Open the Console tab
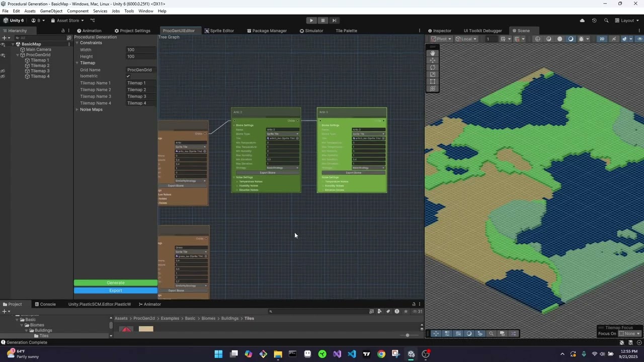Viewport: 644px width, 362px height. click(x=45, y=304)
